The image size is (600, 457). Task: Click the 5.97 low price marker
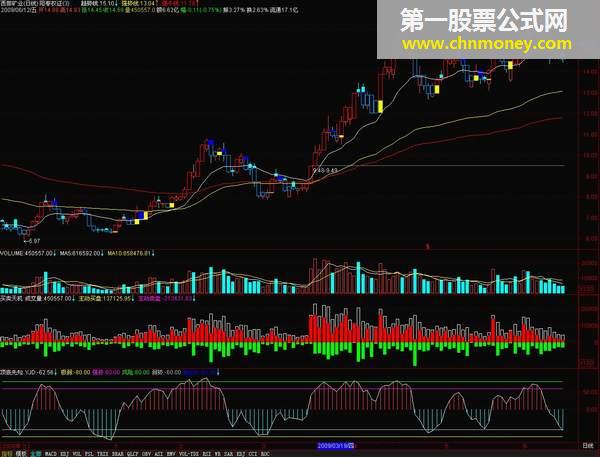tap(34, 241)
